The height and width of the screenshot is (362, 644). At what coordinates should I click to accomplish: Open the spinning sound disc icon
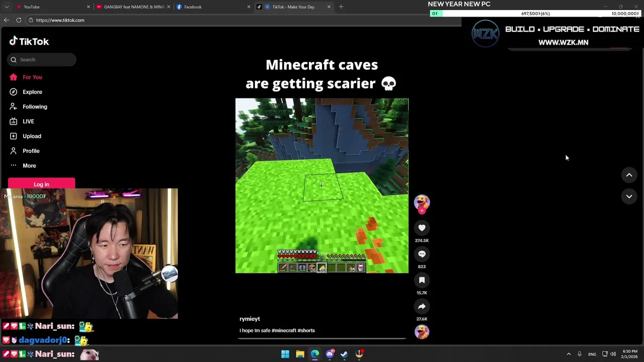422,332
